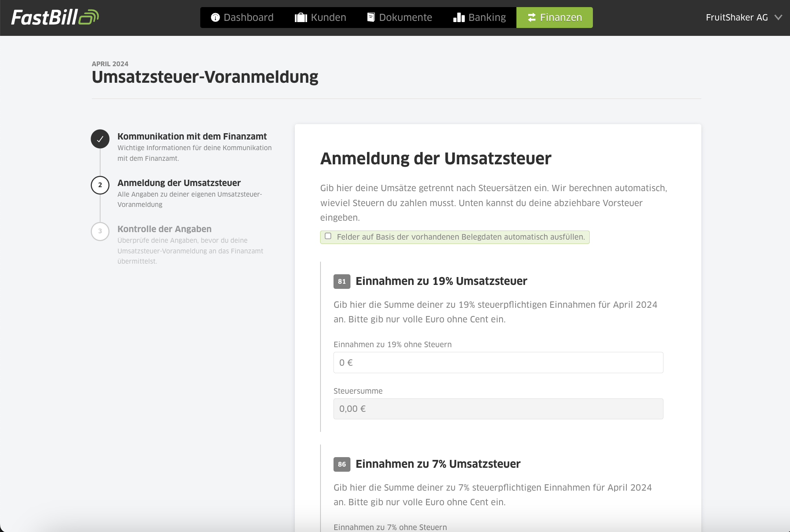Click the step 3 circle
The image size is (790, 532).
(100, 231)
